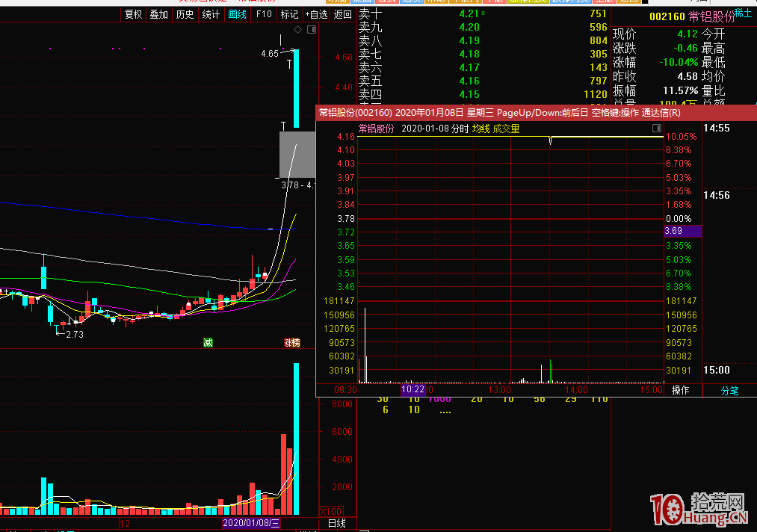Open F10 company information
Screen dimensions: 757x532
(263, 14)
